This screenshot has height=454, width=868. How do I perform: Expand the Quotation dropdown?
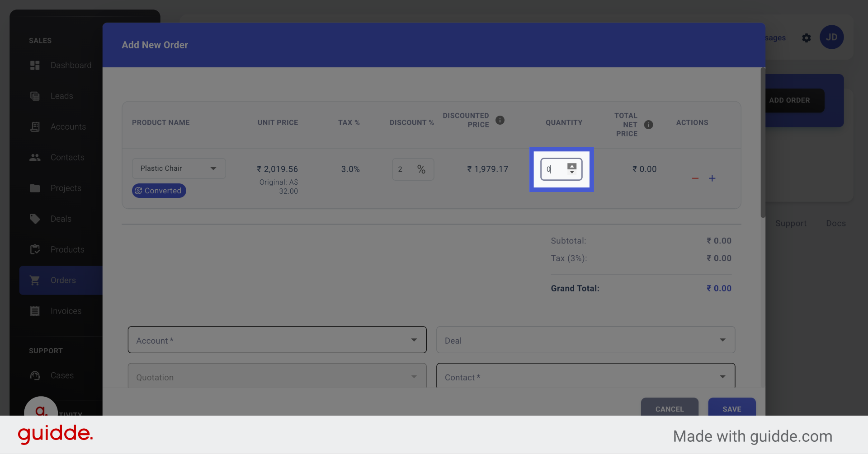[277, 376]
